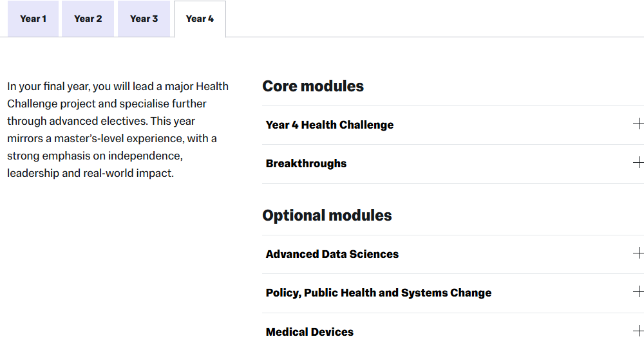Expand the Medical Devices module title

tap(309, 332)
